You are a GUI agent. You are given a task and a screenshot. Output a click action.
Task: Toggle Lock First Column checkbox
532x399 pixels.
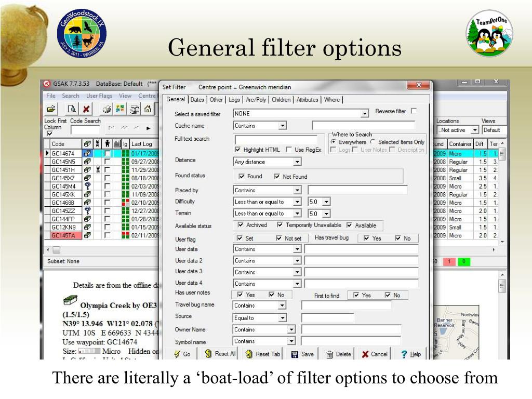click(x=50, y=134)
